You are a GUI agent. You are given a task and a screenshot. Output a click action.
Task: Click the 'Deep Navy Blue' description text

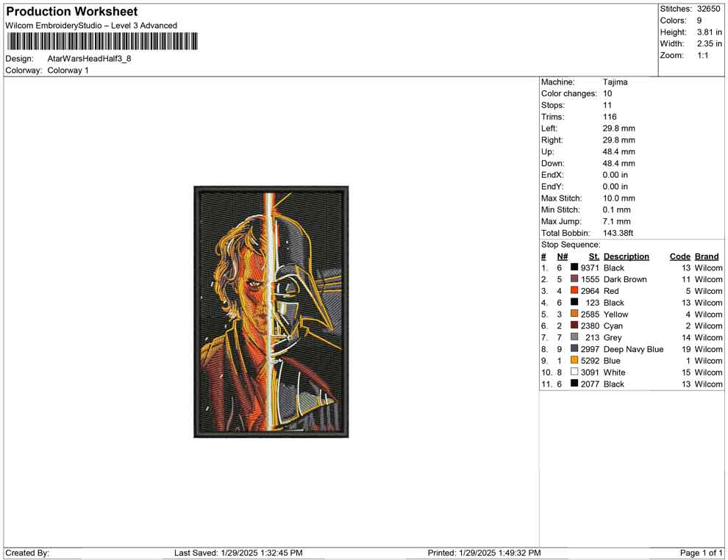coord(633,349)
